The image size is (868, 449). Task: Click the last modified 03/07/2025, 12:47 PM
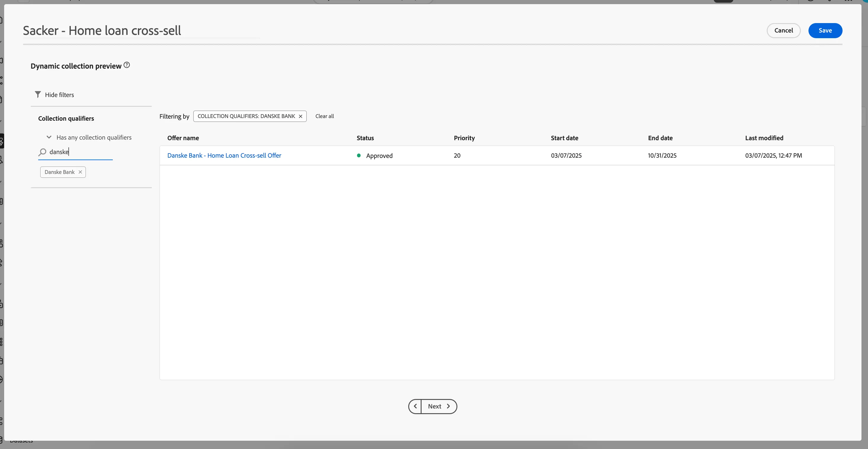773,156
